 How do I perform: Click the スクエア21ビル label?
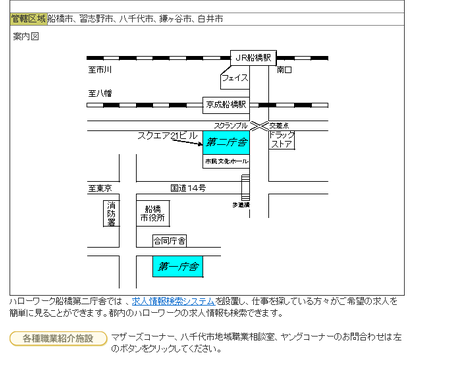pos(167,135)
